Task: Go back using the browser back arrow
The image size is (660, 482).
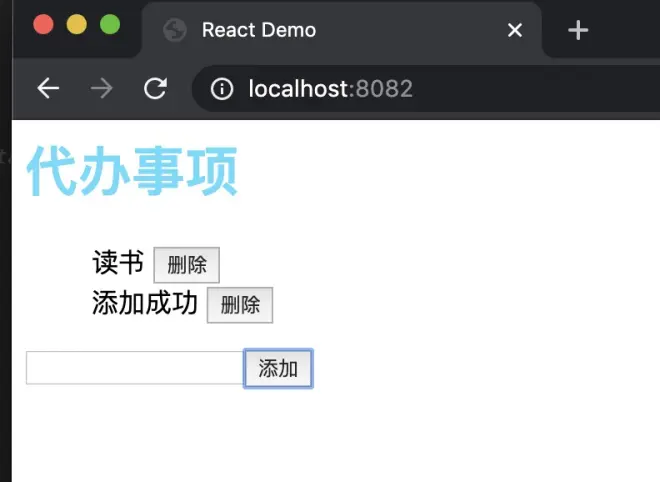Action: click(48, 89)
